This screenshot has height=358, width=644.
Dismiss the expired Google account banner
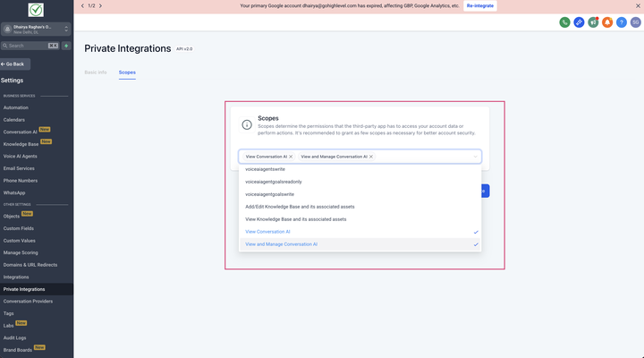tap(636, 5)
